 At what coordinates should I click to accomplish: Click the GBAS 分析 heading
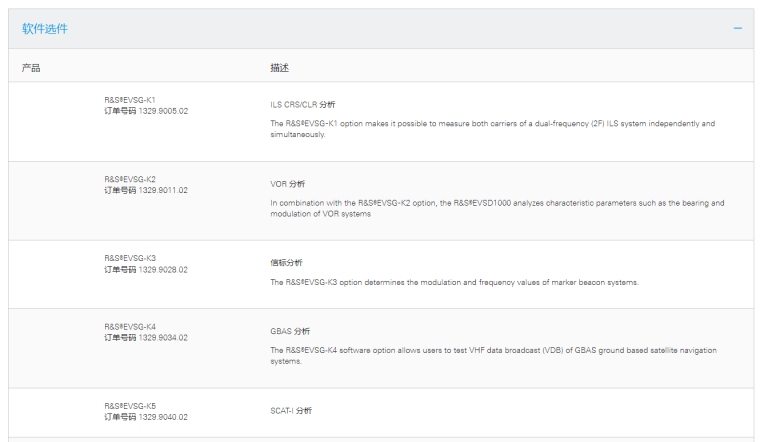pyautogui.click(x=291, y=331)
